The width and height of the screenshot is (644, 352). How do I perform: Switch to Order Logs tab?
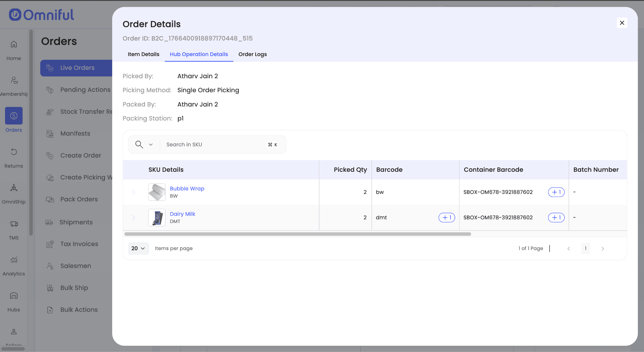click(252, 54)
